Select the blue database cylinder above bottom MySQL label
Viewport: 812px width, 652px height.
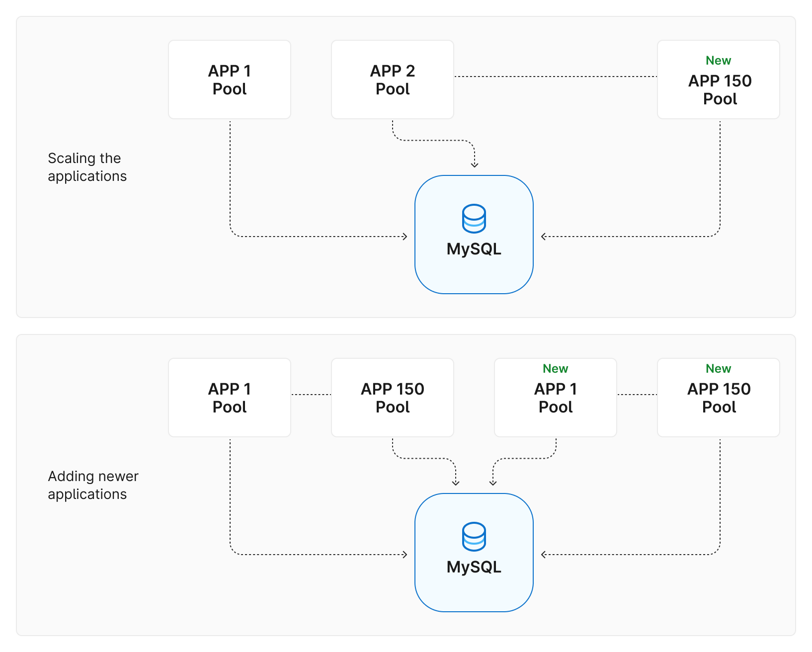[474, 537]
